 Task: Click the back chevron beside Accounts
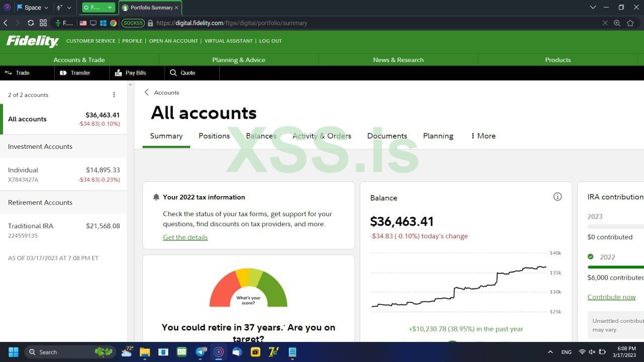(x=146, y=93)
